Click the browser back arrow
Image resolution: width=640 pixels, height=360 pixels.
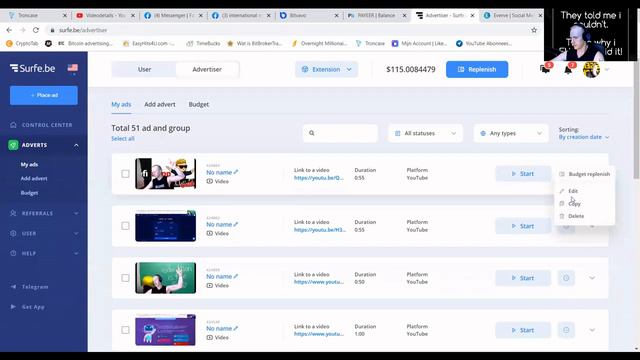pyautogui.click(x=9, y=30)
